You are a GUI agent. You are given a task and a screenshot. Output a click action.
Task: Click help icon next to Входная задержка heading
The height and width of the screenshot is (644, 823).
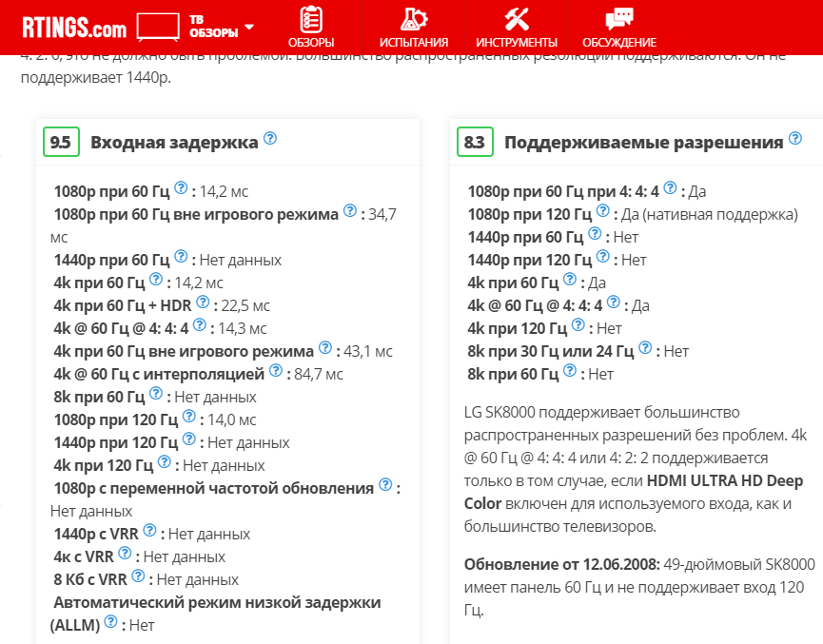coord(270,139)
